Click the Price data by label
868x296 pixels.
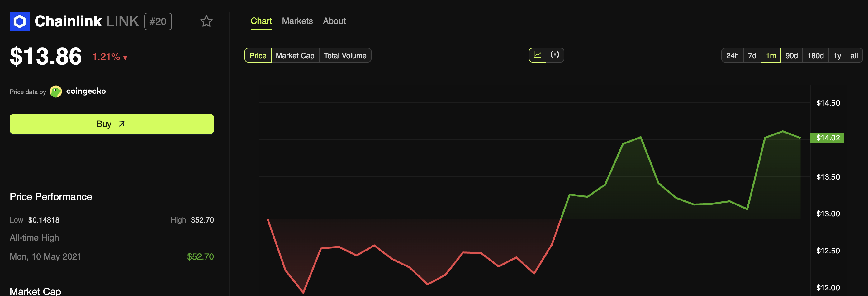pos(28,92)
